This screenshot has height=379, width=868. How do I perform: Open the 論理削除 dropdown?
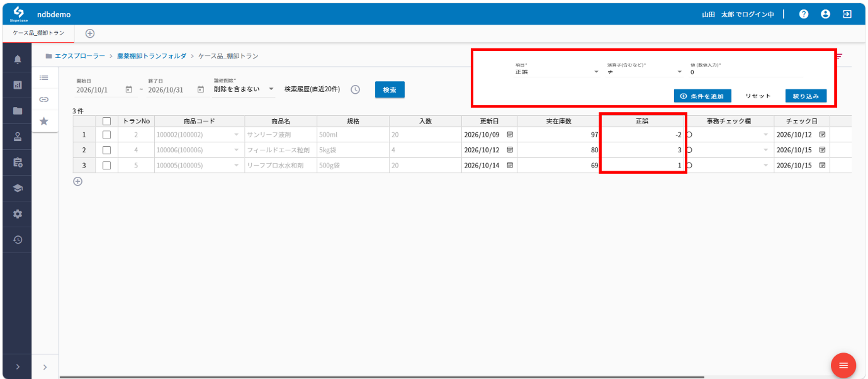(244, 89)
